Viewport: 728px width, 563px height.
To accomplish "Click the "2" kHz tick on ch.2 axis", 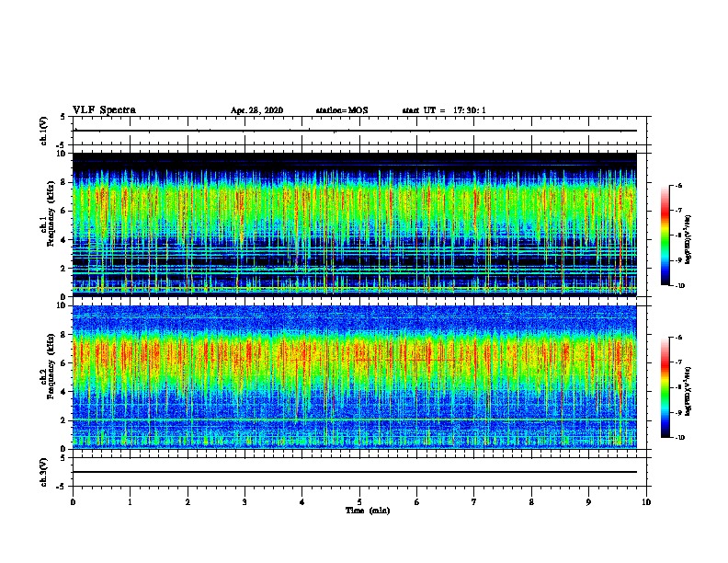I will click(64, 420).
